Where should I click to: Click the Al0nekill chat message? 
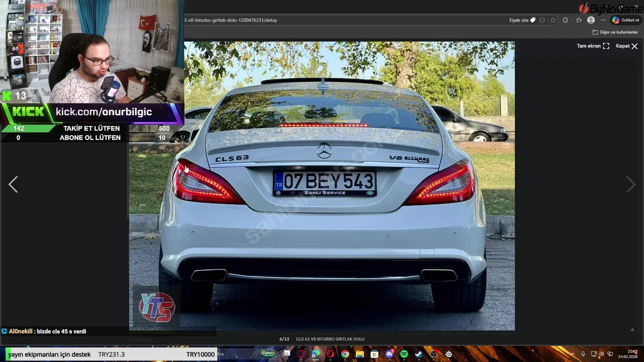(x=47, y=331)
